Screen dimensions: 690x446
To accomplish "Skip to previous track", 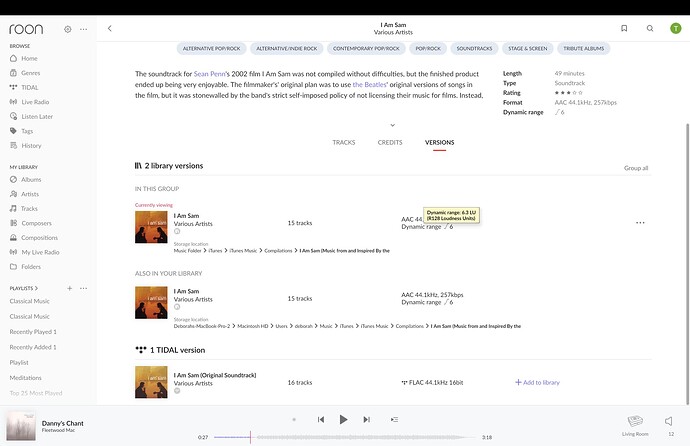I will tap(321, 419).
